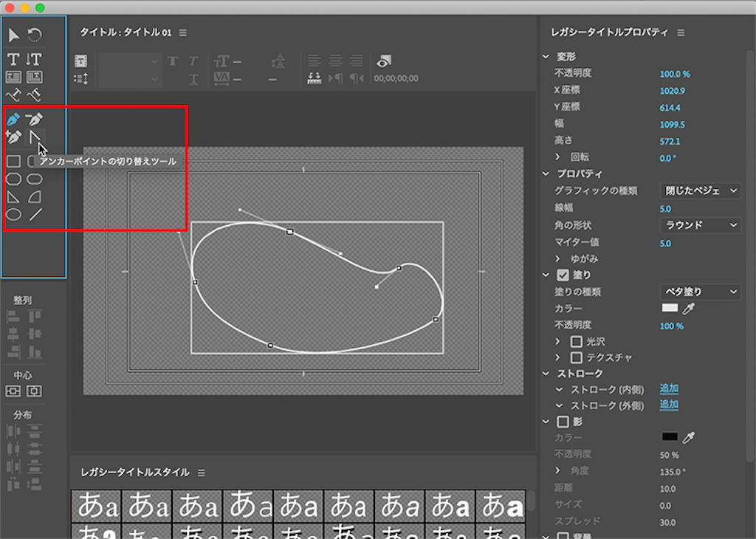Select the Add Anchor Point tool
This screenshot has width=756, height=539.
click(x=13, y=137)
